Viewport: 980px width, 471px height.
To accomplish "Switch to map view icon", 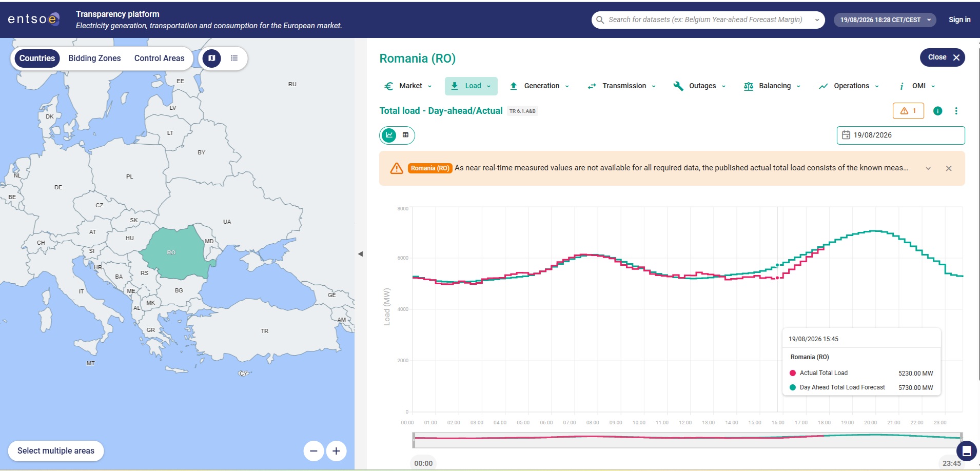I will click(x=211, y=58).
